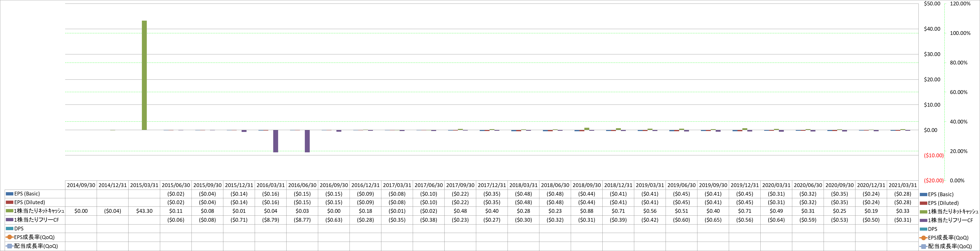Viewport: 980px width, 251px height.
Task: Click the $20.00 axis label
Action: coord(932,80)
